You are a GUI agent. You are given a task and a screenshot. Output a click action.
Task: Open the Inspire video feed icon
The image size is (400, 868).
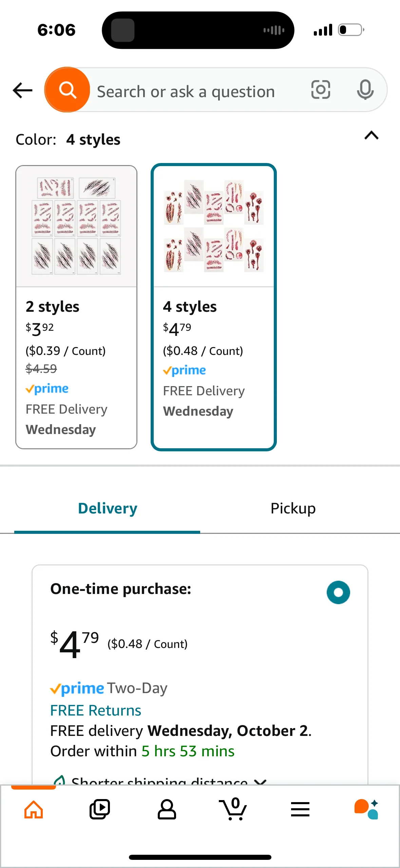pyautogui.click(x=100, y=810)
